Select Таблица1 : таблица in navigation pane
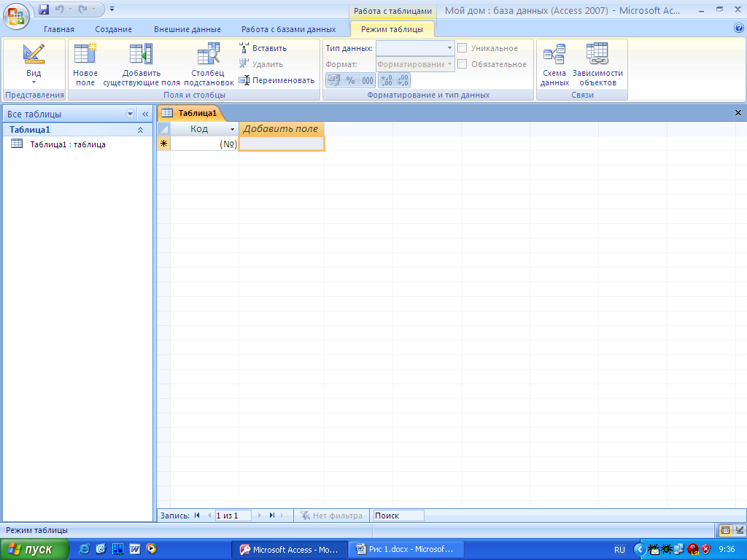747x560 pixels. pos(68,144)
